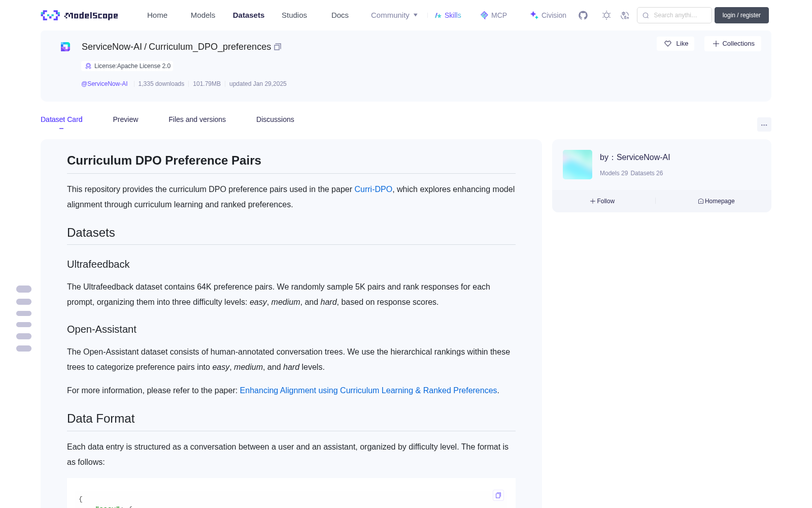The image size is (812, 508).
Task: Click the search anything input field
Action: point(674,15)
